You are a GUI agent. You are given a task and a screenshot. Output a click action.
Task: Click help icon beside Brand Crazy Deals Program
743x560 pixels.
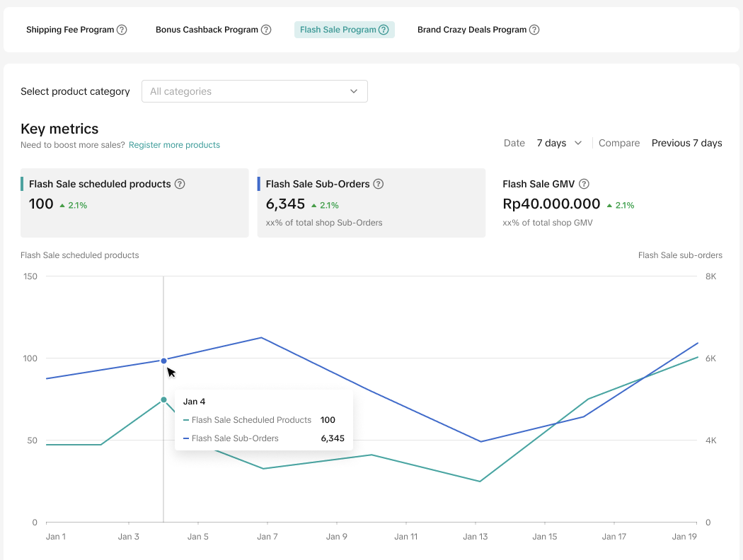tap(534, 30)
